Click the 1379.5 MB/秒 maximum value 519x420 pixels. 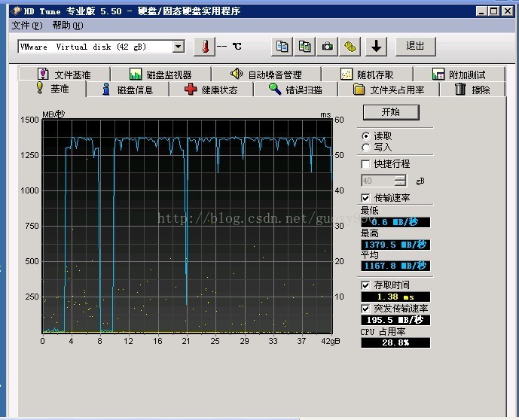pos(395,245)
